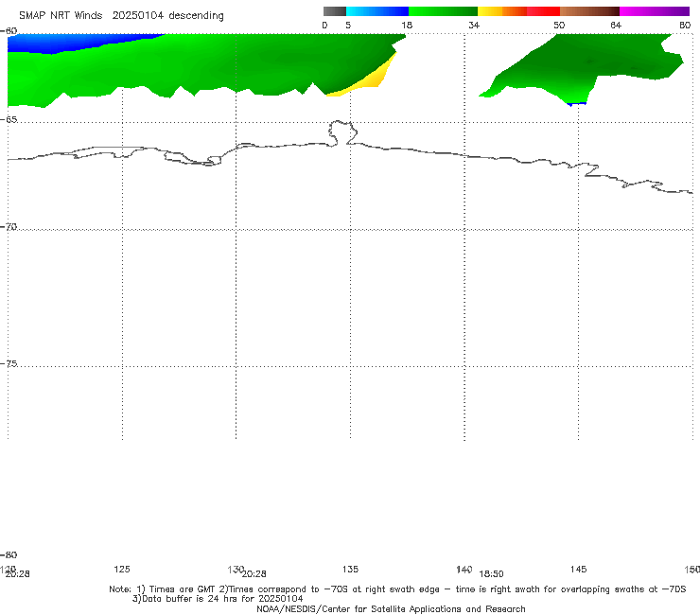The image size is (700, 615).
Task: Click 'NOAA/NESDIS/Center for Satellite Applications and Research' credit
Action: pos(391,608)
